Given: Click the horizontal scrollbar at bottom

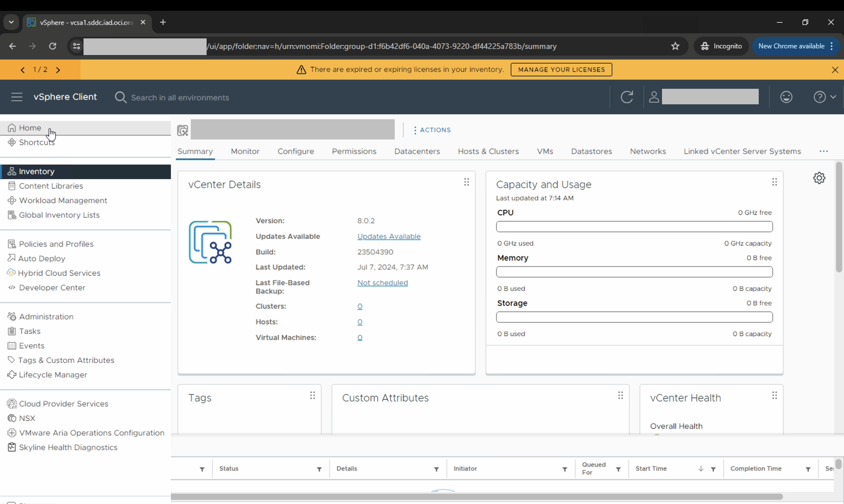Looking at the screenshot, I should (x=476, y=497).
